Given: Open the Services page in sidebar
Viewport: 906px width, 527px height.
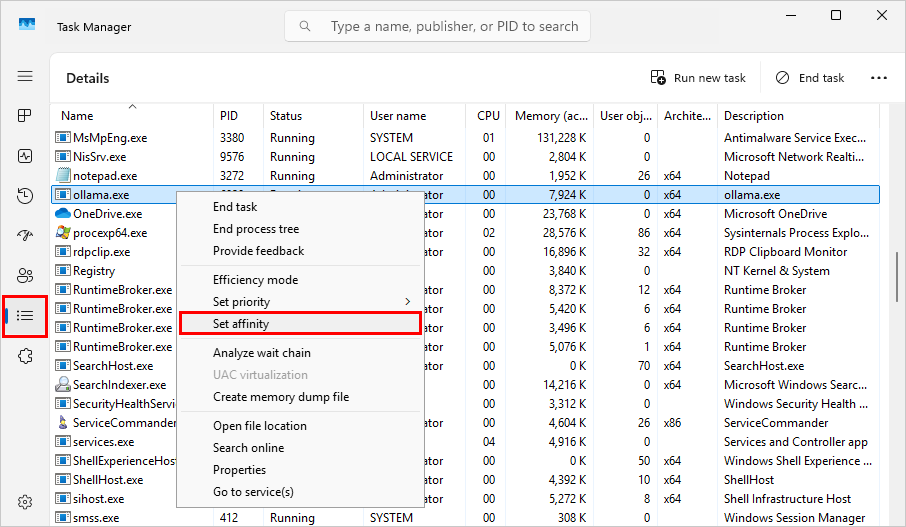Looking at the screenshot, I should click(25, 356).
